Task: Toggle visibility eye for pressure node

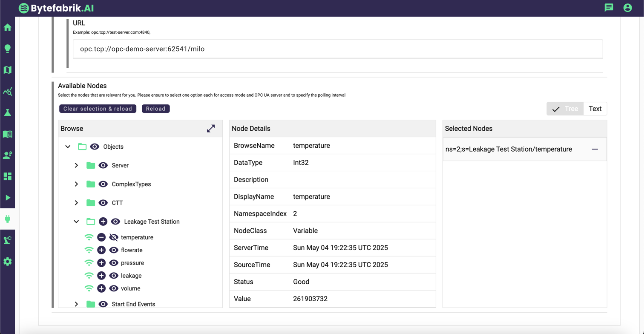Action: coord(114,263)
